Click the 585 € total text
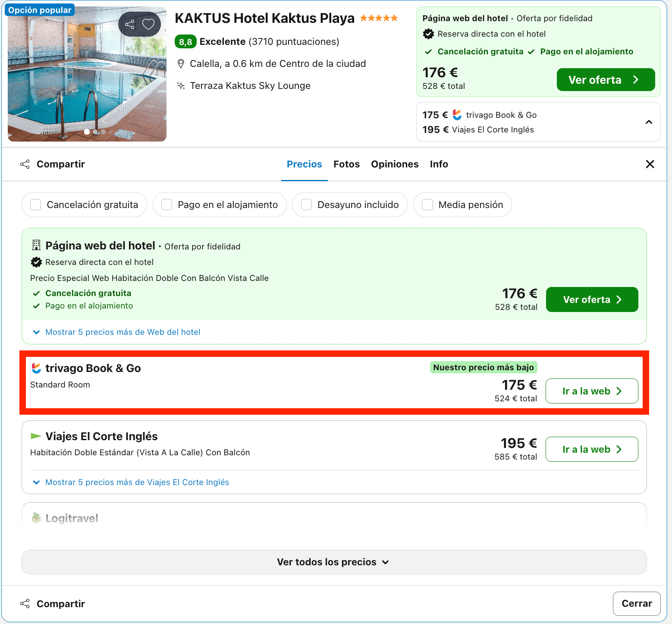This screenshot has height=624, width=672. [516, 457]
